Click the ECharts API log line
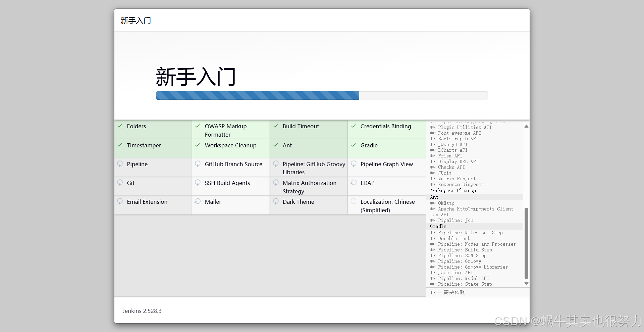 pos(449,150)
